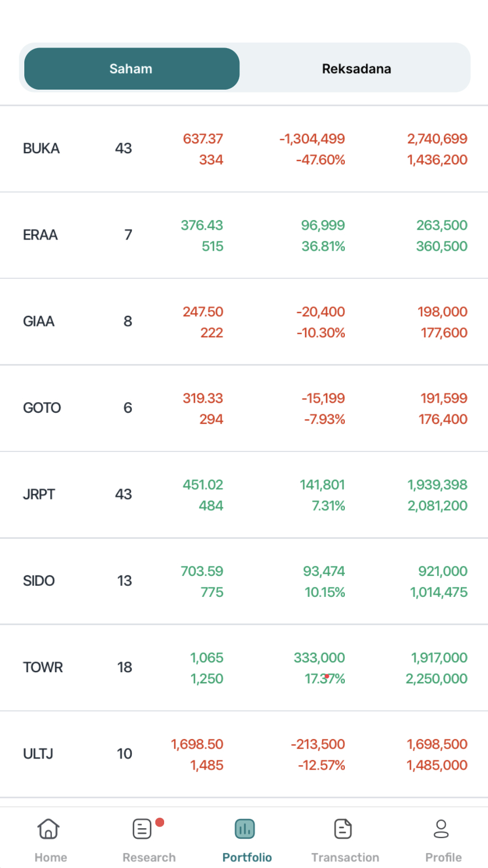Open the Transaction document icon
The image size is (488, 868).
pos(343,829)
